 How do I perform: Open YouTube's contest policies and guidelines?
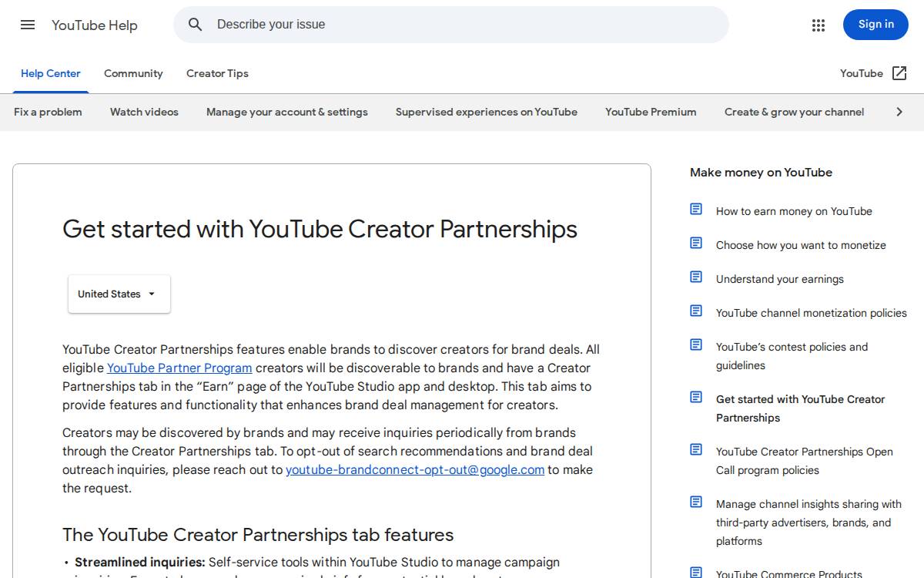pos(792,356)
